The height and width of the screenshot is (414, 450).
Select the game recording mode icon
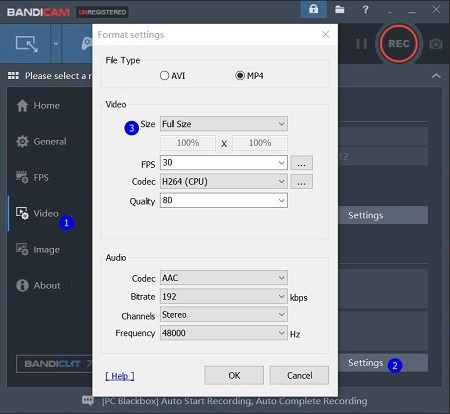87,44
